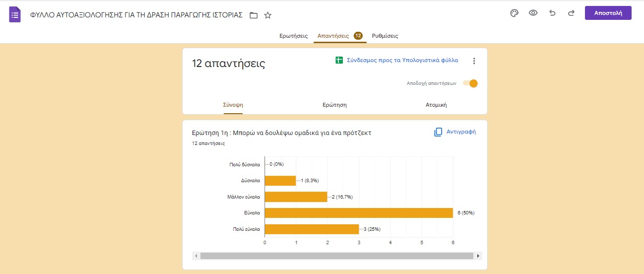Click the chart scrollbar right arrow
This screenshot has height=274, width=644.
click(x=478, y=256)
